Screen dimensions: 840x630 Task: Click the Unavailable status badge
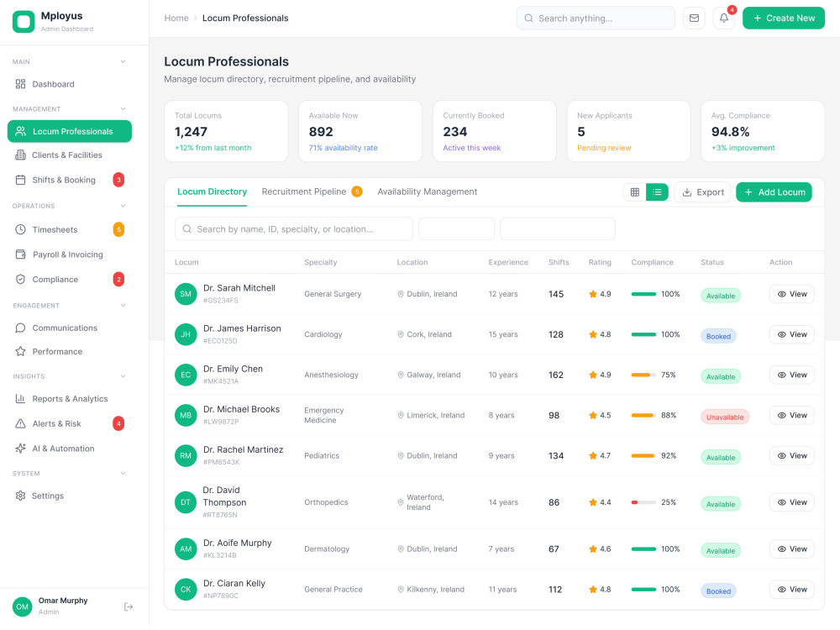[x=725, y=417]
